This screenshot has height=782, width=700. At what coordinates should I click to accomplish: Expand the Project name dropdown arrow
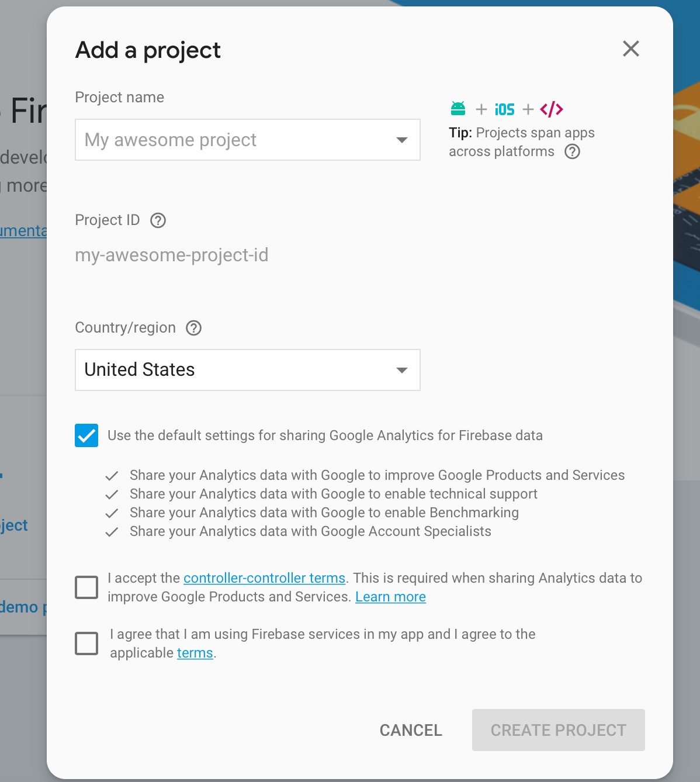[x=402, y=140]
